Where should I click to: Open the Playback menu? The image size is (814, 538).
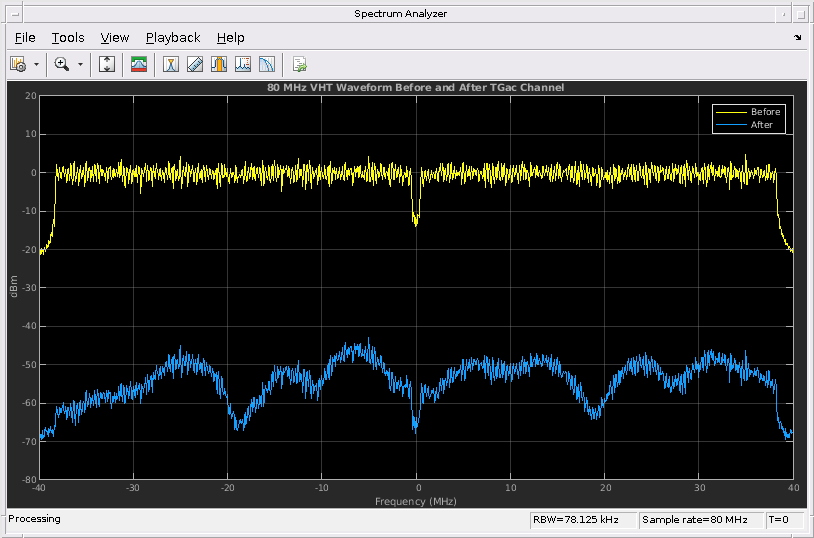[173, 37]
